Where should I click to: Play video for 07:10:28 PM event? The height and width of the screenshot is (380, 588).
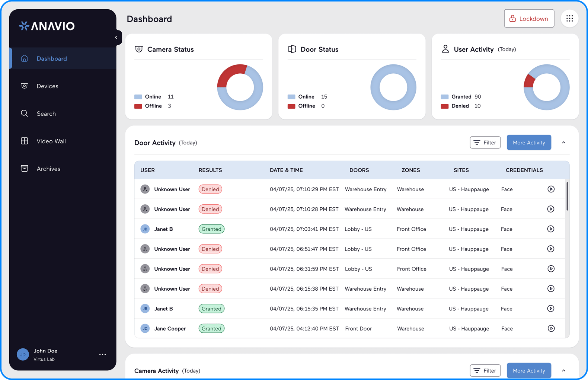551,209
